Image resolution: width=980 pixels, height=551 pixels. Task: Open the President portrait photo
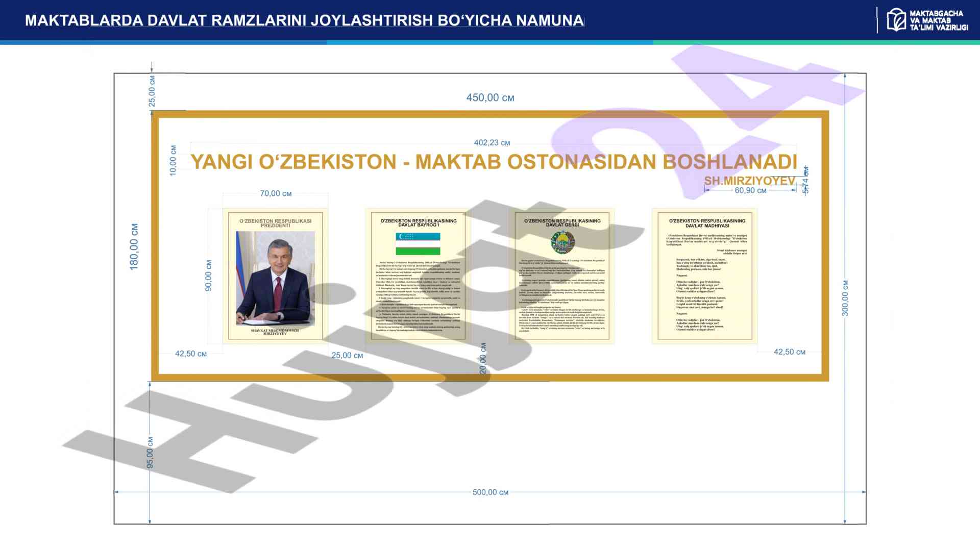[x=275, y=278]
